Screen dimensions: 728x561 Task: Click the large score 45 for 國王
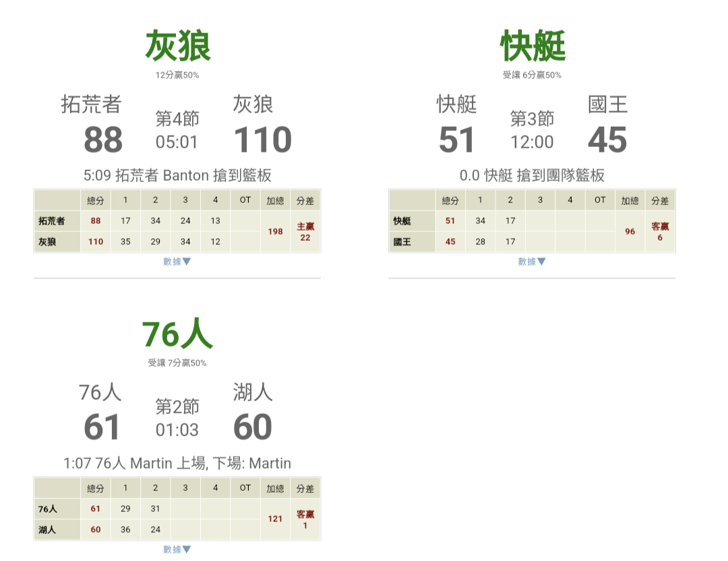[x=607, y=140]
